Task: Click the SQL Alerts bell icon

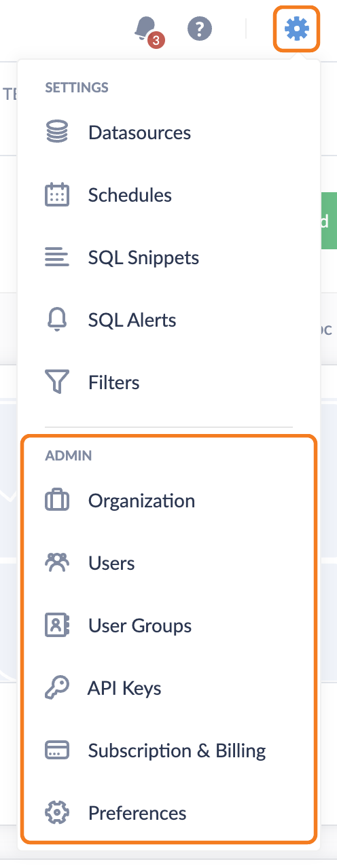Action: [57, 320]
